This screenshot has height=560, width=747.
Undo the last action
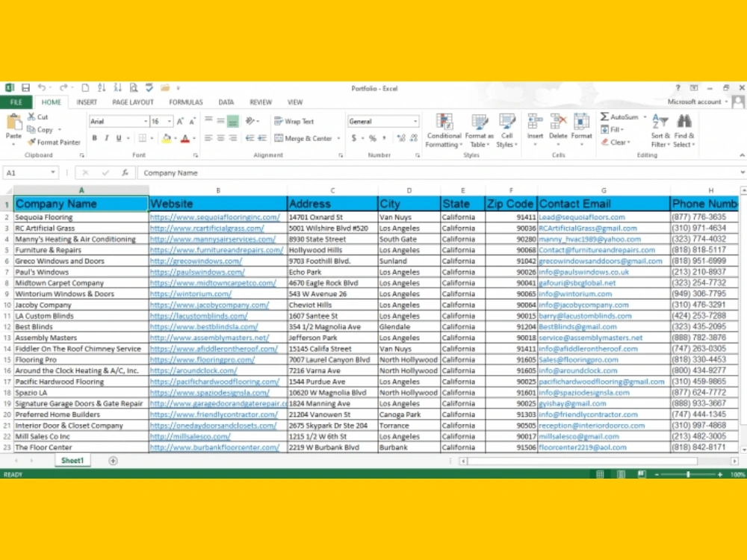[x=42, y=88]
